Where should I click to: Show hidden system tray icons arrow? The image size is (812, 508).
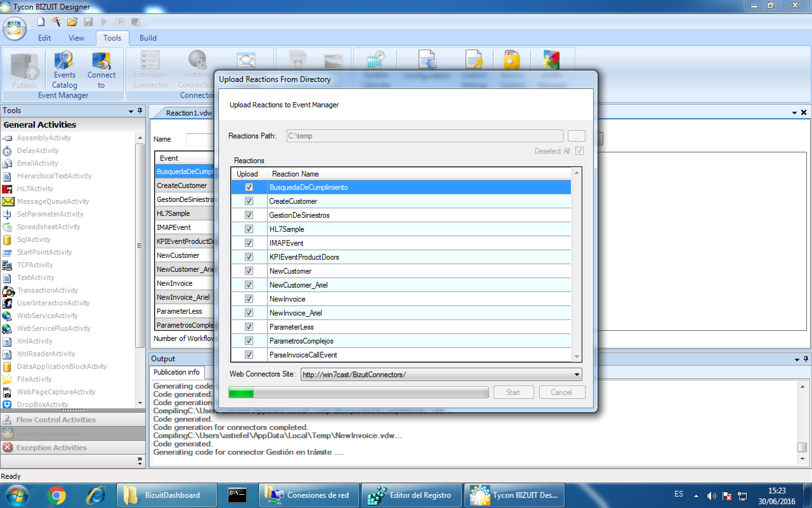pyautogui.click(x=696, y=496)
